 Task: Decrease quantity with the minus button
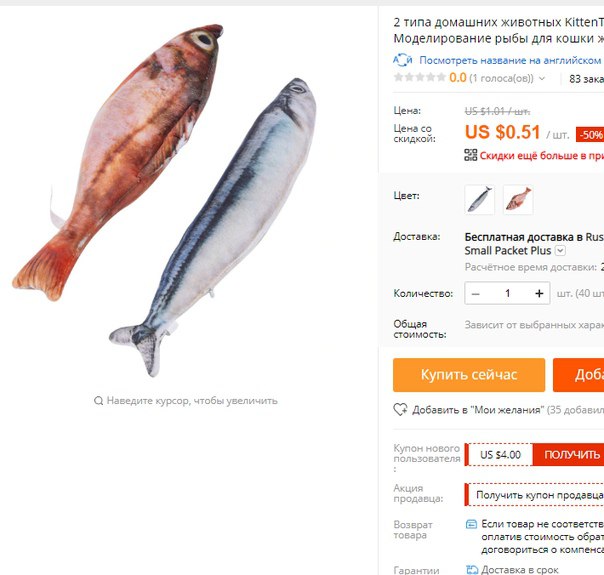coord(476,294)
